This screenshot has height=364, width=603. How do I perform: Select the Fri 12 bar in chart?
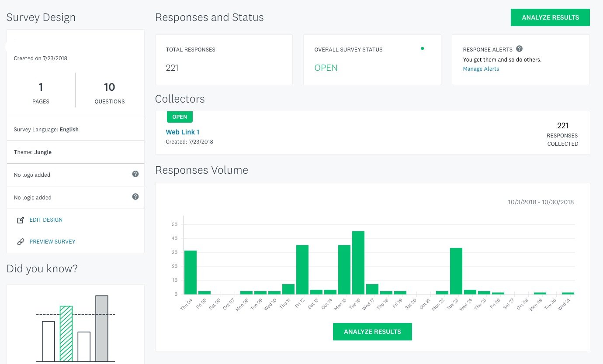pyautogui.click(x=302, y=270)
